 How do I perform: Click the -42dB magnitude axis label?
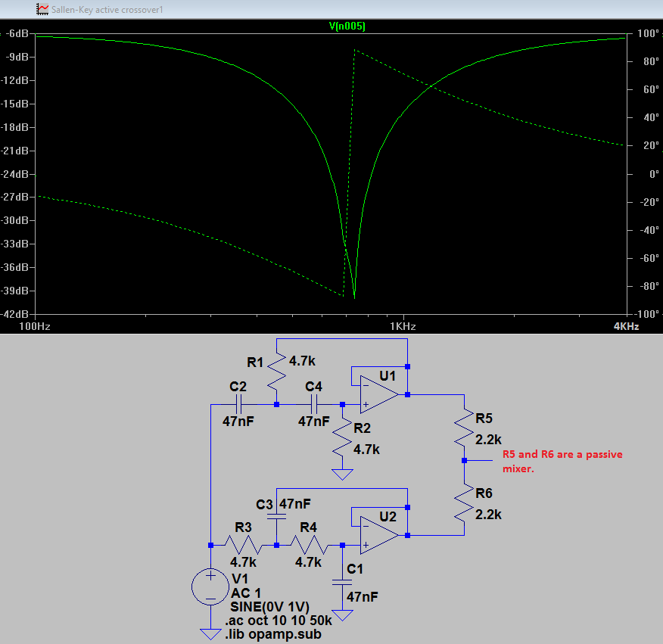tap(14, 314)
